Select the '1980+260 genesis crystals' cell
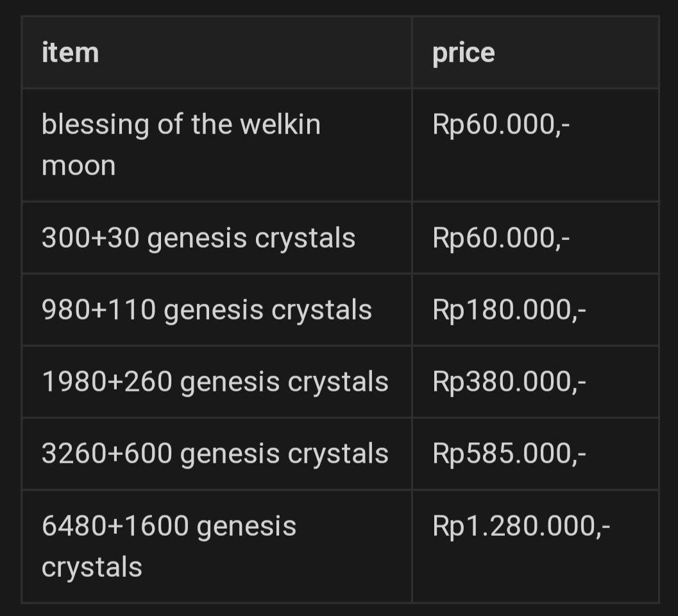The image size is (678, 616). (x=215, y=382)
